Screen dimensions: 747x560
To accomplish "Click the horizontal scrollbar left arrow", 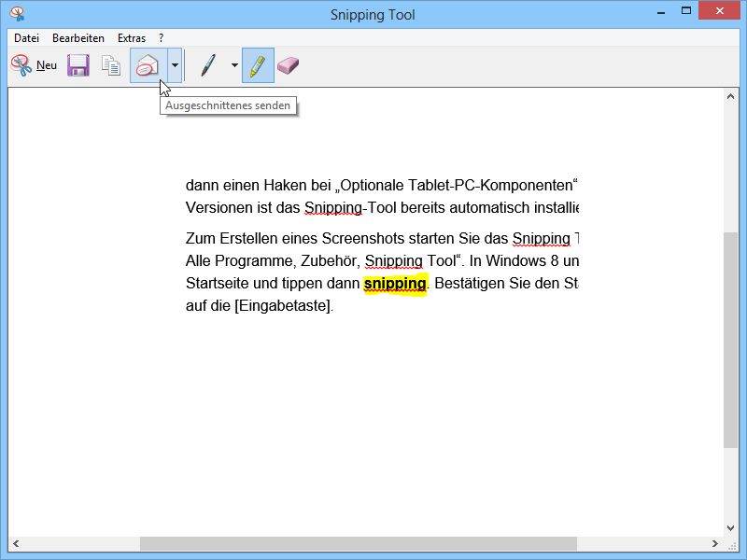I will (16, 543).
